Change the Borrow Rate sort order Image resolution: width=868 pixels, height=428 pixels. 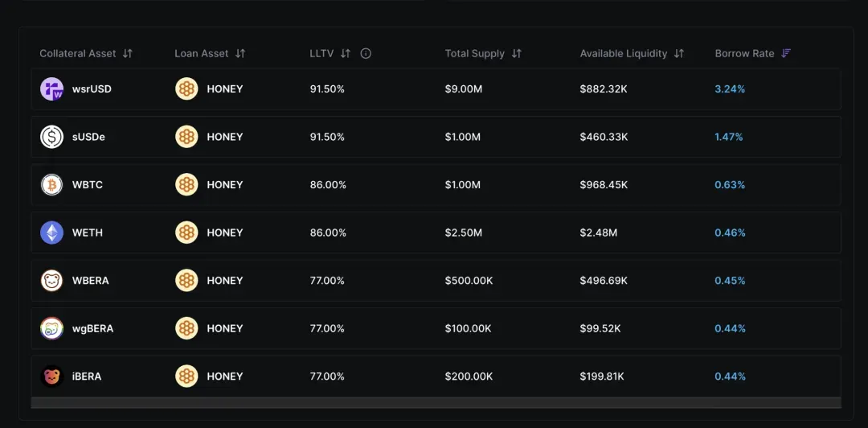pos(786,54)
